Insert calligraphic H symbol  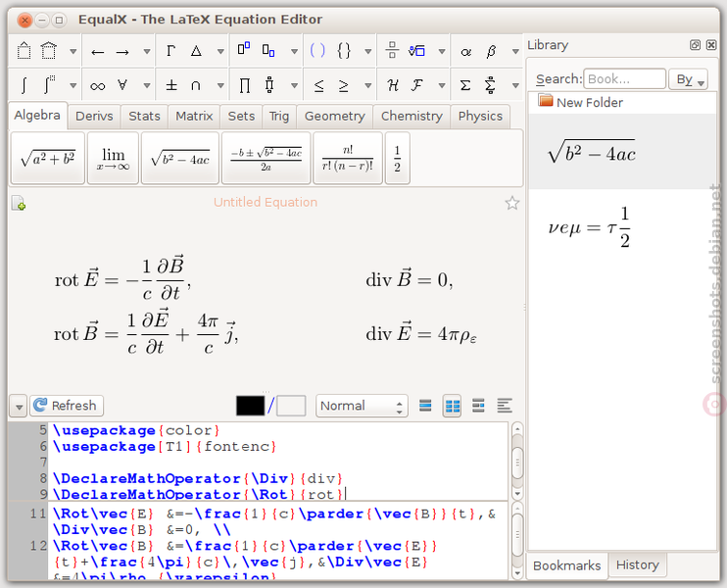[392, 85]
